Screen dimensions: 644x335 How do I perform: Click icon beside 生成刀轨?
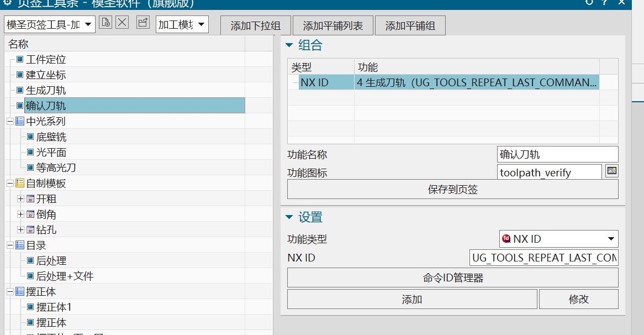[x=20, y=90]
